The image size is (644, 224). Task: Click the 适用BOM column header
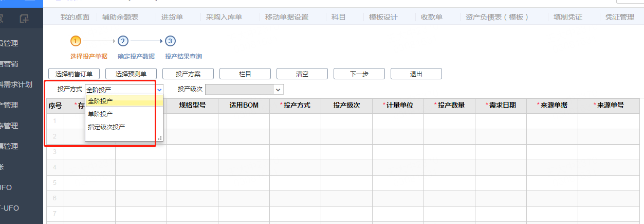244,106
